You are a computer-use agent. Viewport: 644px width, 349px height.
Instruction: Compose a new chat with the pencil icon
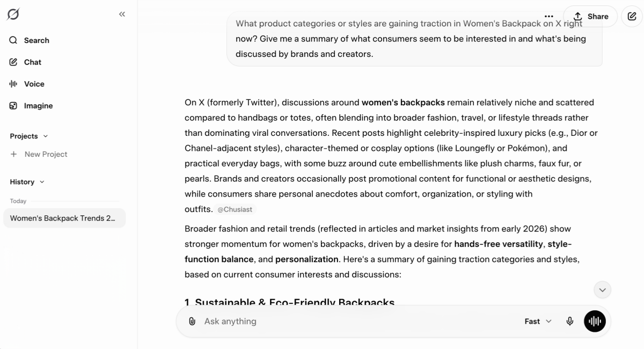tap(631, 16)
